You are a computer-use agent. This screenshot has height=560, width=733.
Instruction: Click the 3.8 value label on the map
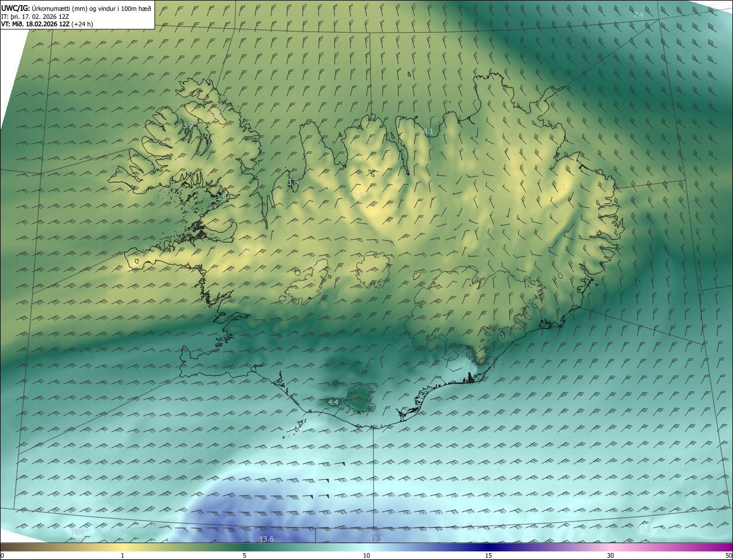293,183
